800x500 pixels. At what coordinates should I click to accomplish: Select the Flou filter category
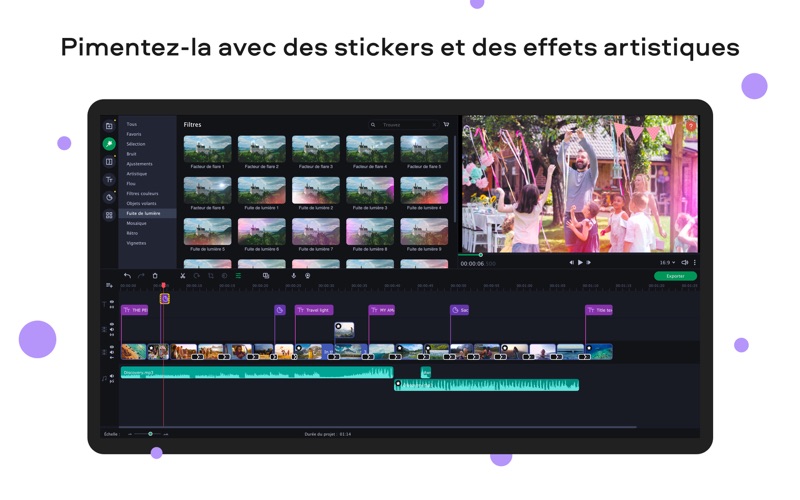[x=131, y=184]
